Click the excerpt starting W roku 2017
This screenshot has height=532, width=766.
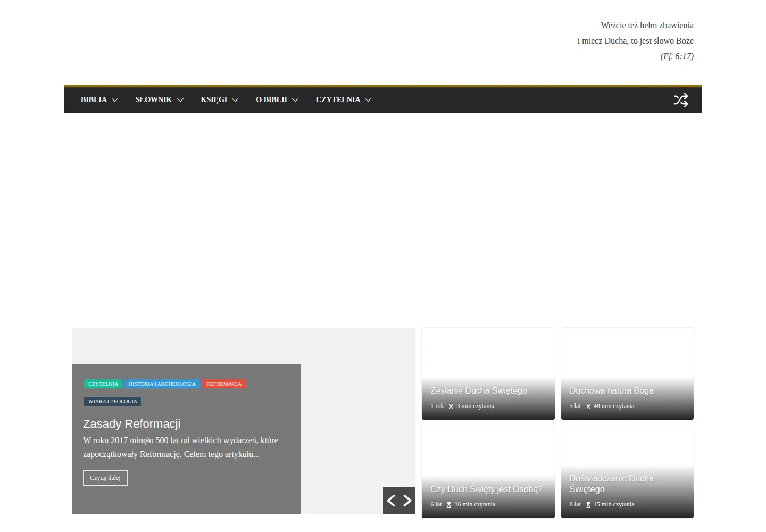[x=181, y=447]
